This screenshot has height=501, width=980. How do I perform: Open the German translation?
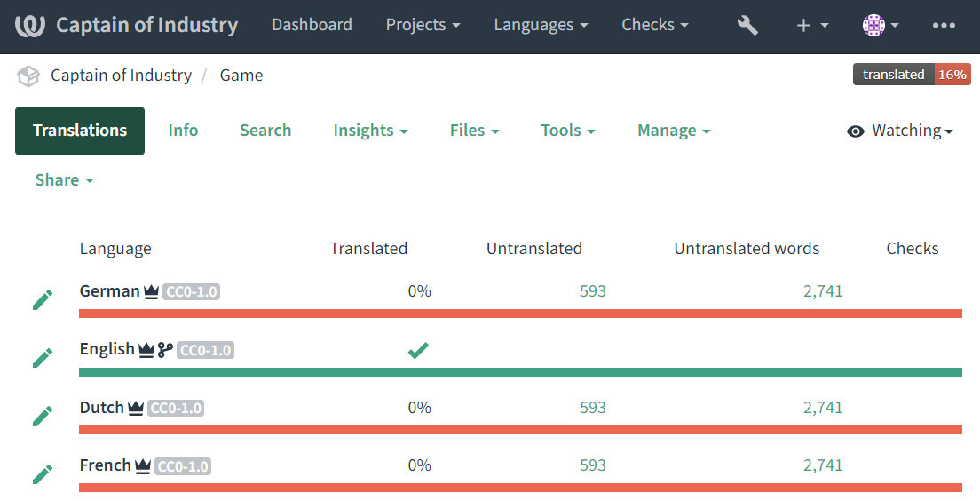[x=109, y=290]
